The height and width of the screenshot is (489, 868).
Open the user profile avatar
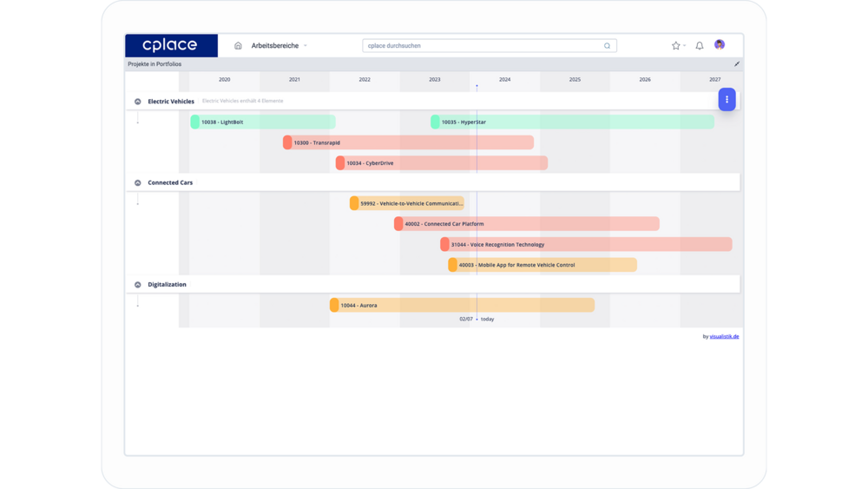point(720,45)
